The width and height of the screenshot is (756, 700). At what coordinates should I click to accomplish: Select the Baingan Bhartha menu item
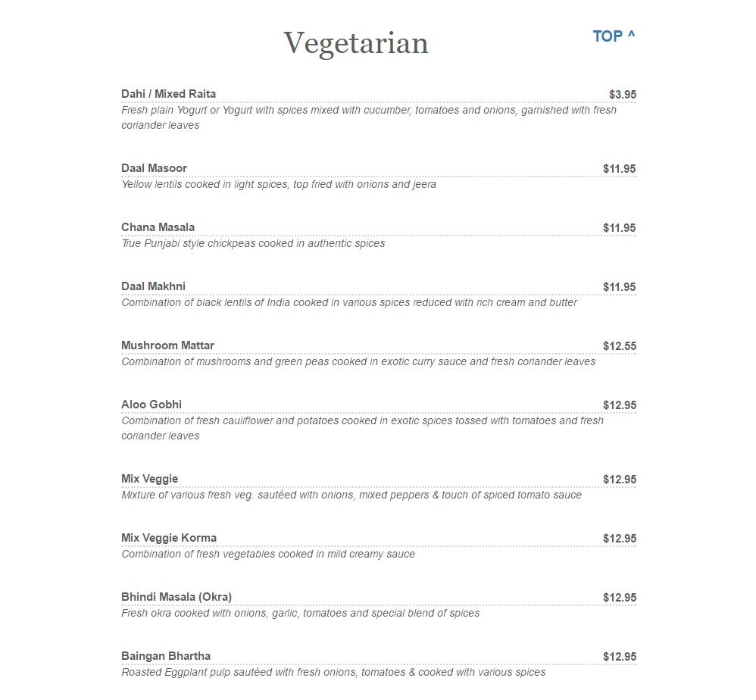166,656
